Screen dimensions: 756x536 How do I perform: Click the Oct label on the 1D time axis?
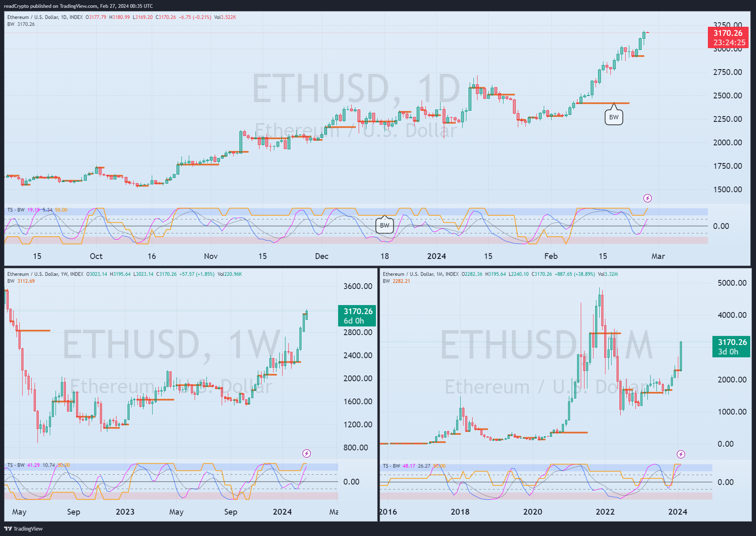tap(96, 256)
